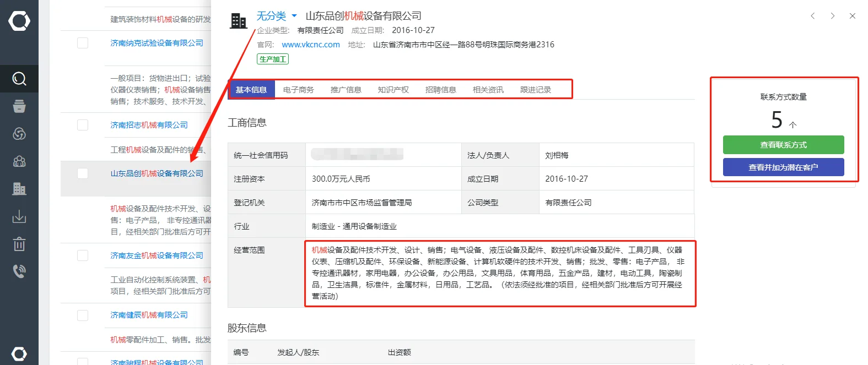
Task: Select the 基本信息 tab
Action: tap(251, 90)
